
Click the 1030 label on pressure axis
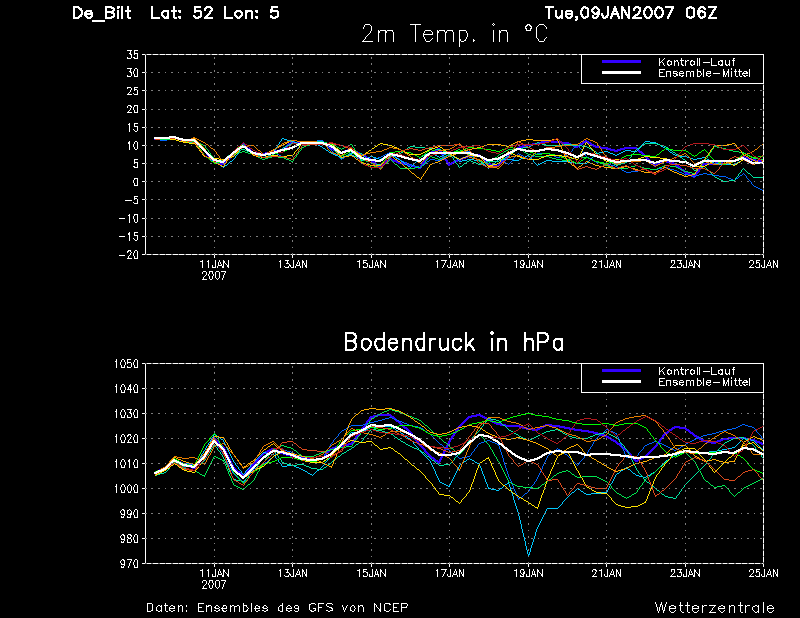coord(127,413)
